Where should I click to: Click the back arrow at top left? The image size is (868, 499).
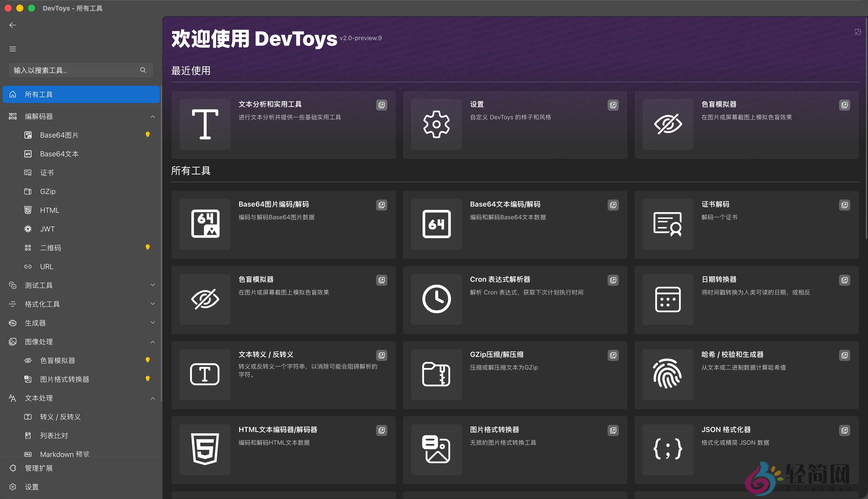[x=12, y=25]
